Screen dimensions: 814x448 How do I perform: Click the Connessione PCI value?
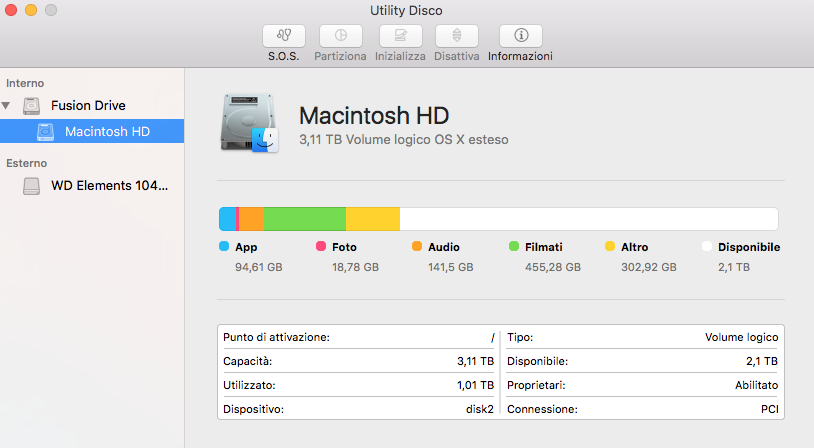click(x=770, y=409)
